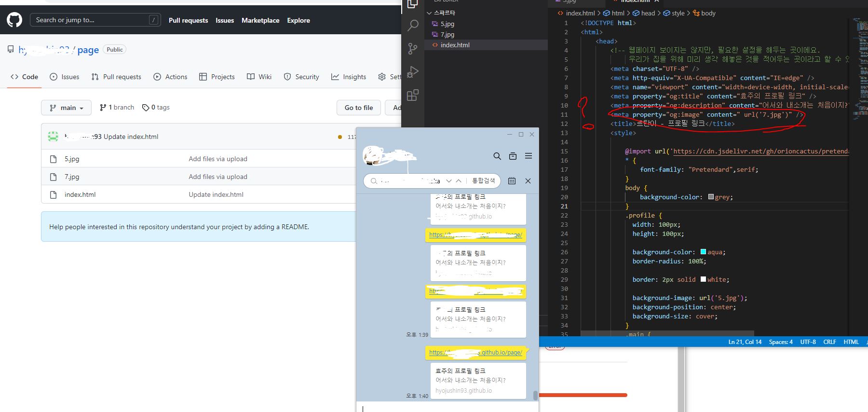Image resolution: width=868 pixels, height=412 pixels.
Task: Click the chat message scrollbar thumb
Action: [535, 396]
